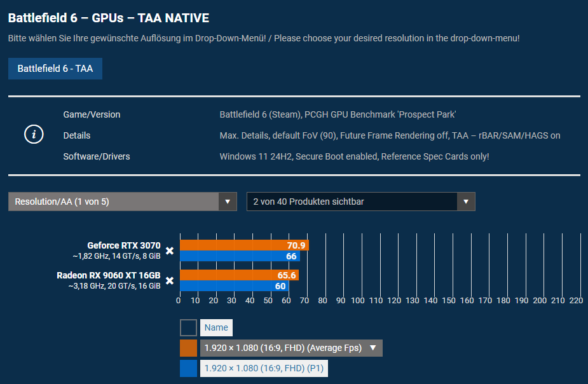Click the Battlefield 6 – GPUs – TAA NATIVE heading
Image resolution: width=588 pixels, height=384 pixels.
(x=109, y=18)
